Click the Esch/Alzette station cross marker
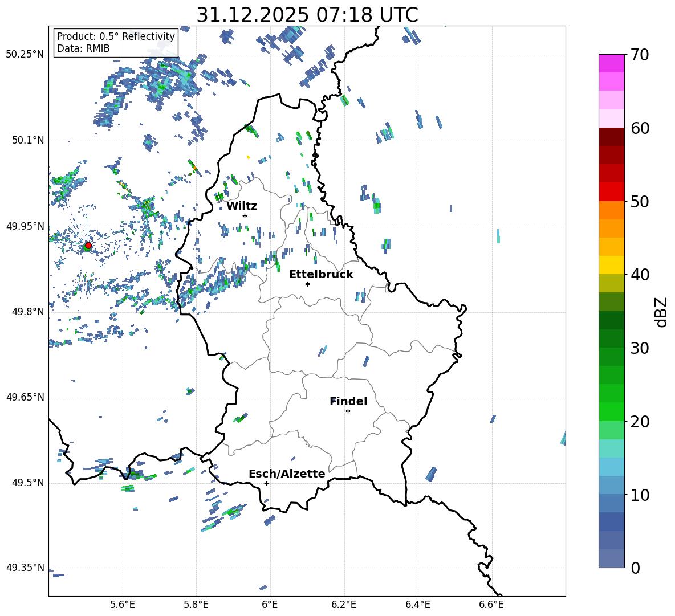 [x=266, y=483]
